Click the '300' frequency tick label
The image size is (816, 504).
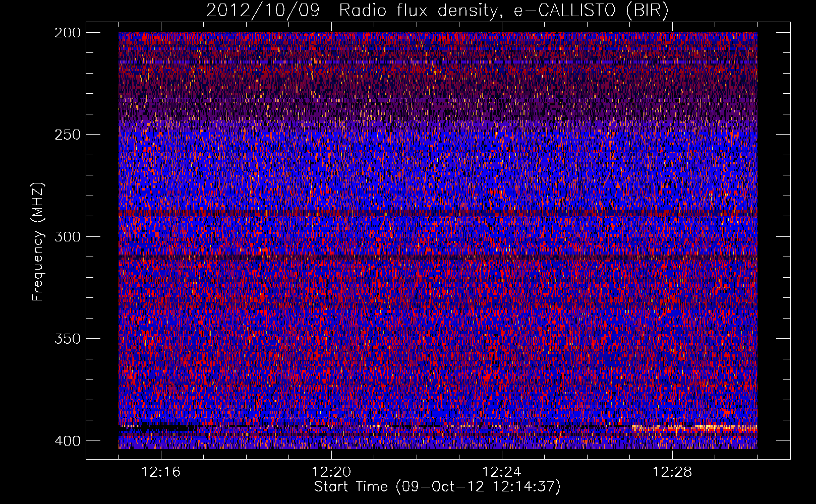tap(67, 236)
